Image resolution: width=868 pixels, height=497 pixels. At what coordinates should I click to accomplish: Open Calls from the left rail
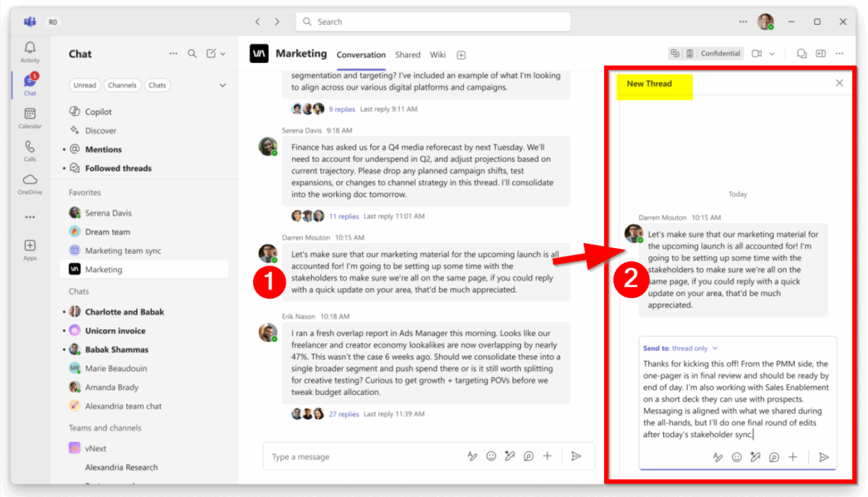tap(30, 150)
